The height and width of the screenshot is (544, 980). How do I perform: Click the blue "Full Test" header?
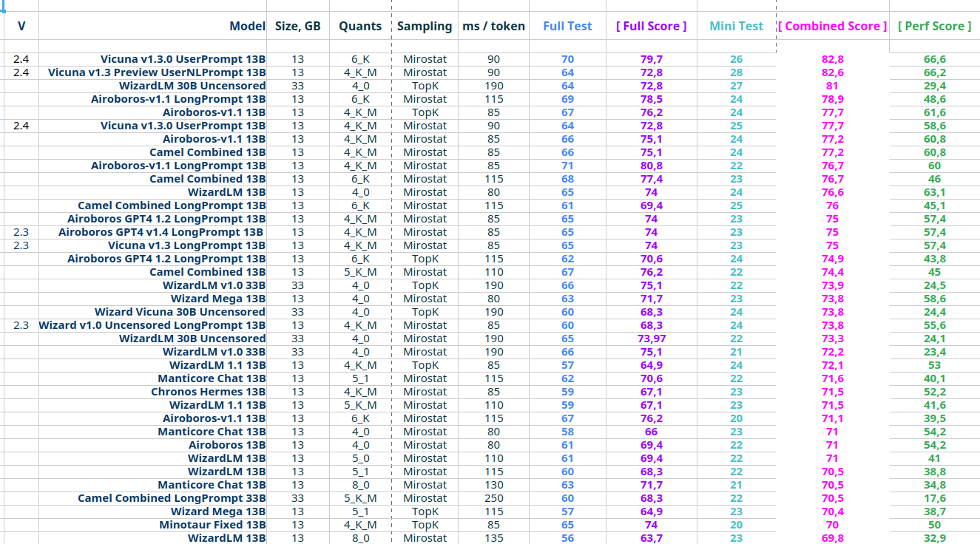coord(567,26)
